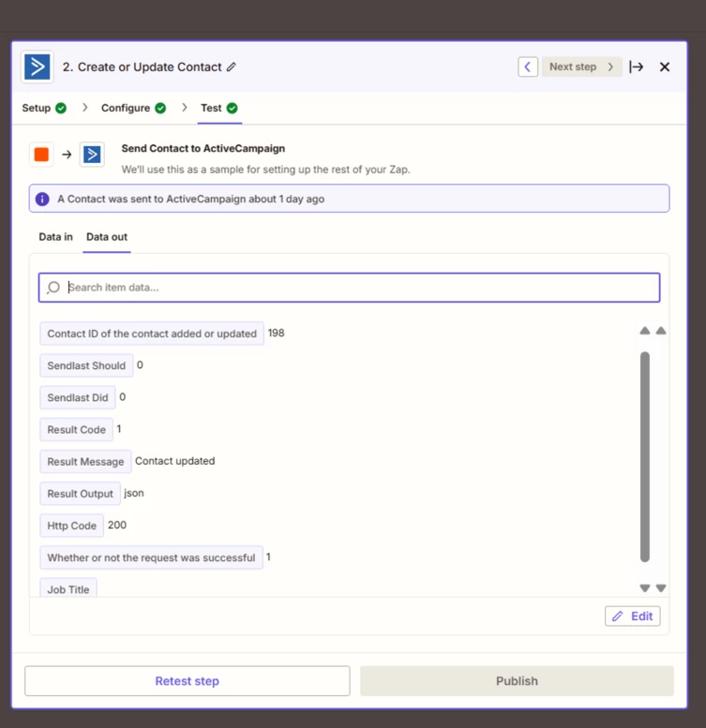Select the Job Title field label
The height and width of the screenshot is (728, 706).
(68, 588)
